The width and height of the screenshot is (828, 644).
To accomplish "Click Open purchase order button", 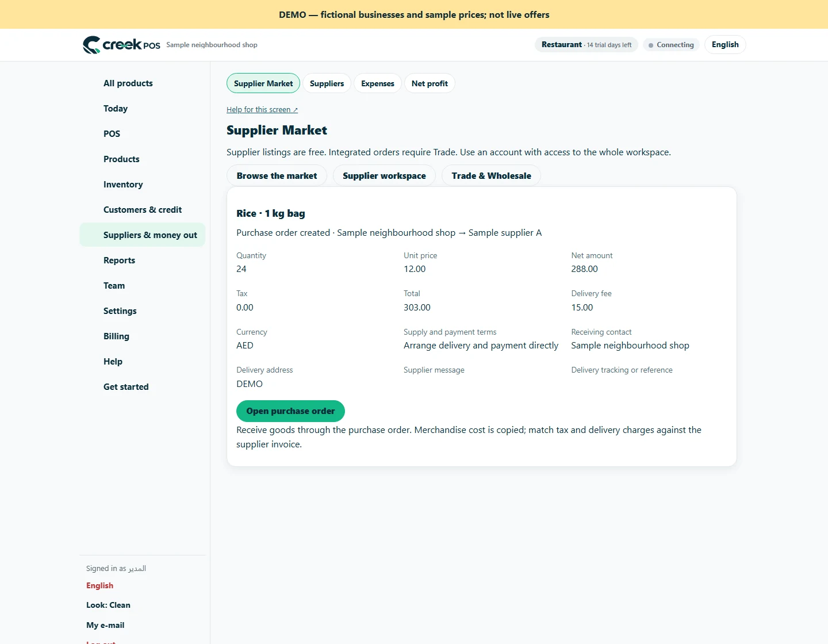I will click(290, 411).
